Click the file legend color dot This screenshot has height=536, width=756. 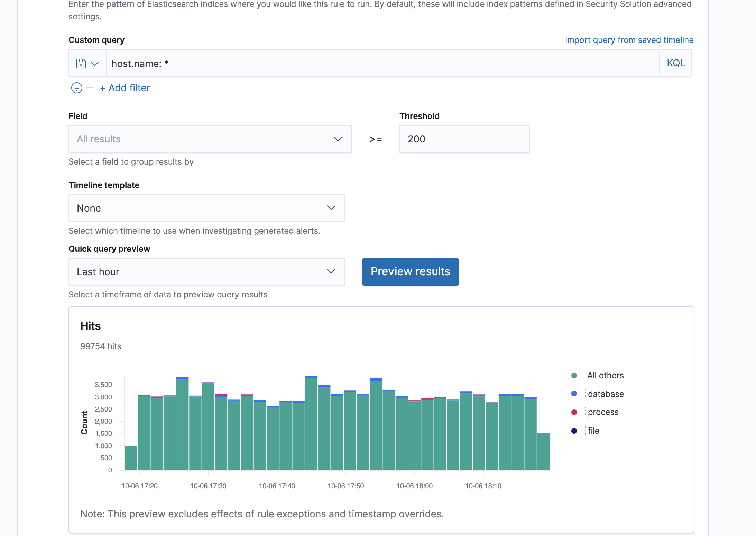[x=574, y=431]
